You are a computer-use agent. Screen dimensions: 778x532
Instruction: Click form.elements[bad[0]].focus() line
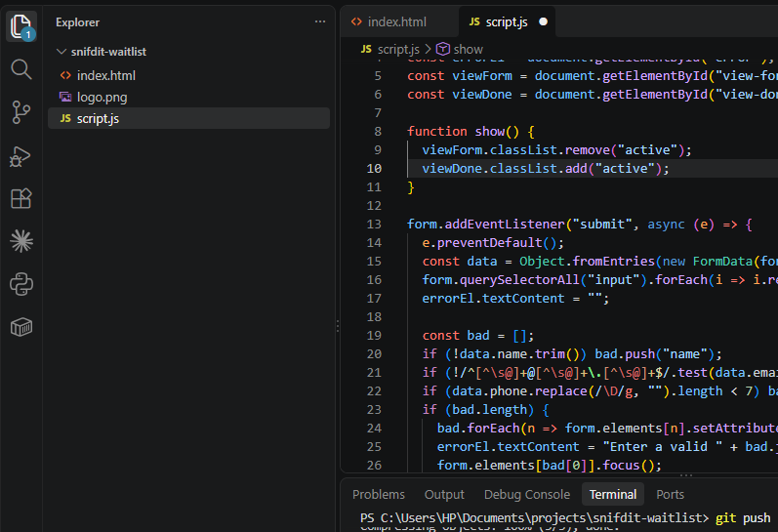[549, 466]
